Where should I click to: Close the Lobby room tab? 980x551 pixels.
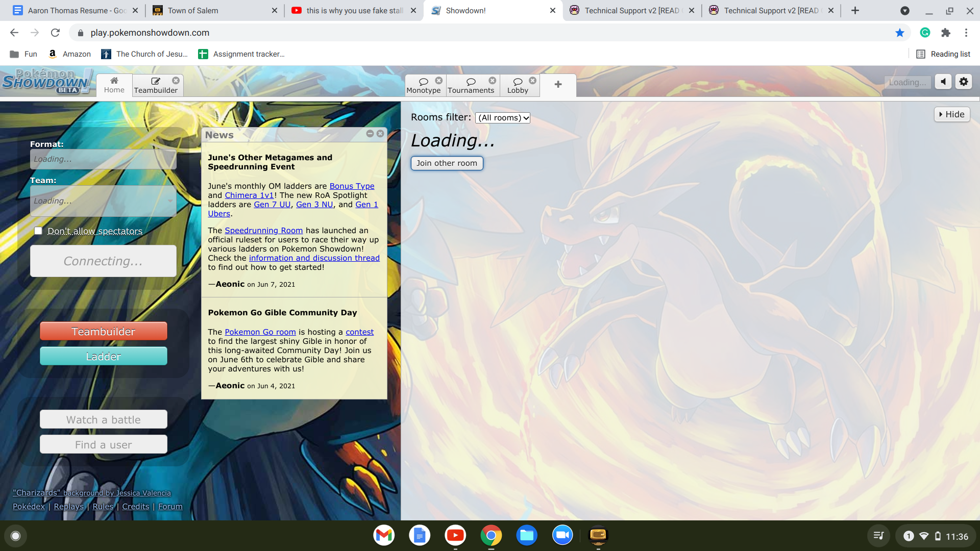click(532, 81)
